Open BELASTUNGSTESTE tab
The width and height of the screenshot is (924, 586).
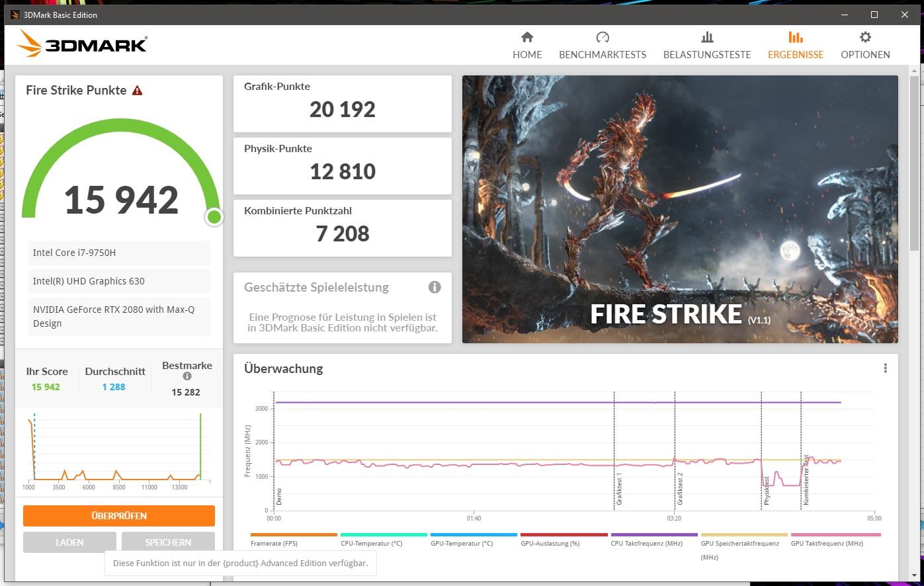[x=706, y=46]
